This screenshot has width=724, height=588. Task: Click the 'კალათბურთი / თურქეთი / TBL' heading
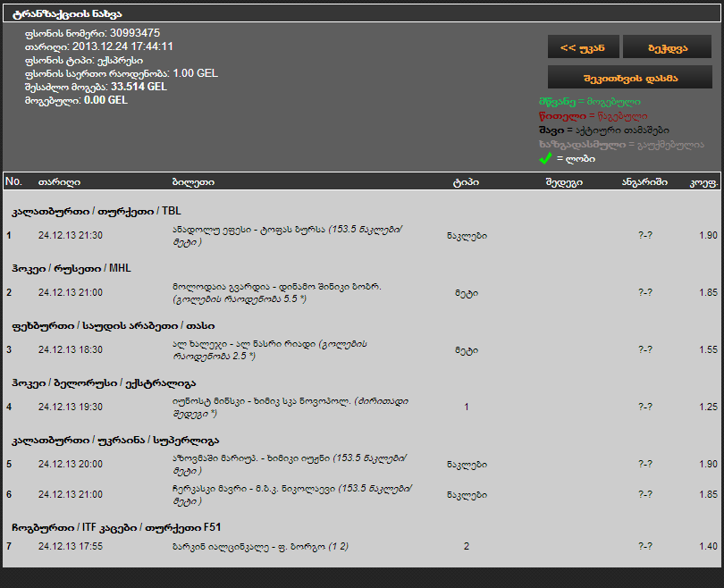[x=97, y=211]
